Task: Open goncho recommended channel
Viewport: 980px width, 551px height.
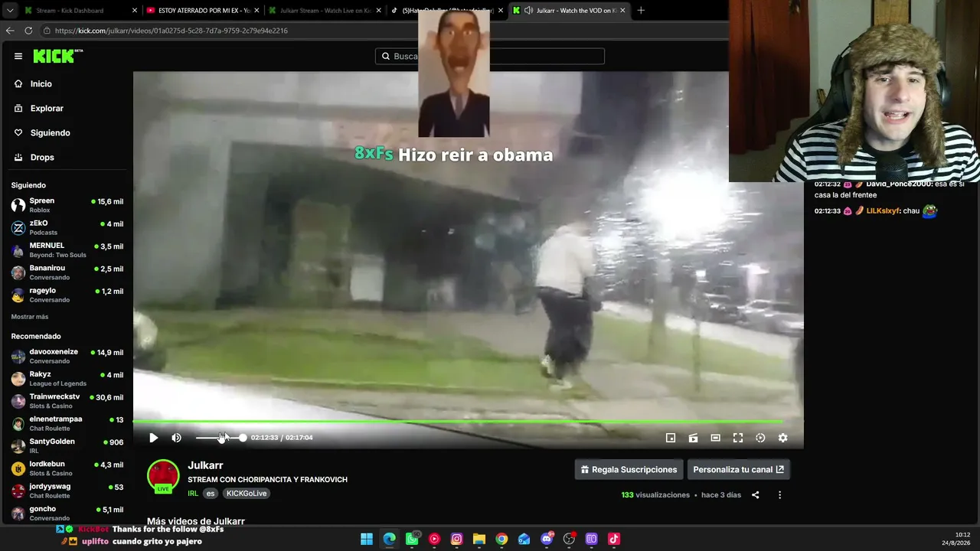Action: [67, 513]
